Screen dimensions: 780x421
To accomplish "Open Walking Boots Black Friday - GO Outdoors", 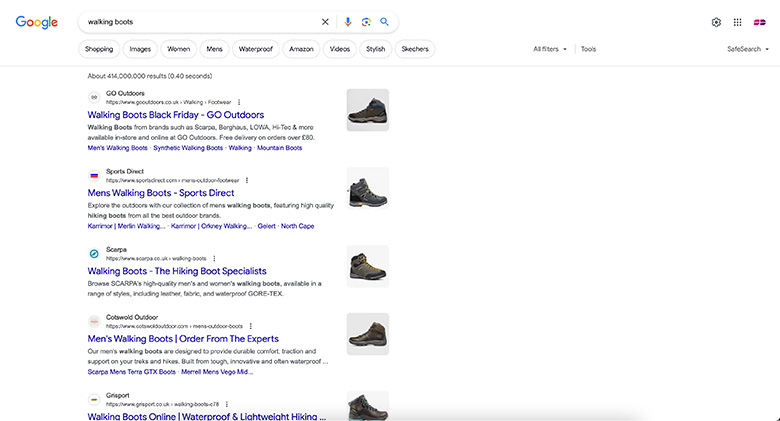I will 176,115.
